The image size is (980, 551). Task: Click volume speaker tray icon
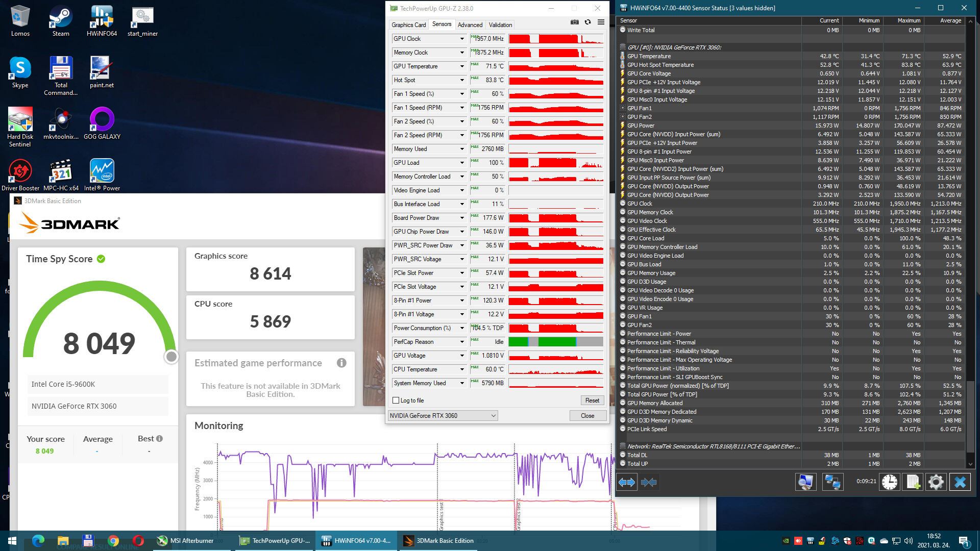tap(908, 541)
